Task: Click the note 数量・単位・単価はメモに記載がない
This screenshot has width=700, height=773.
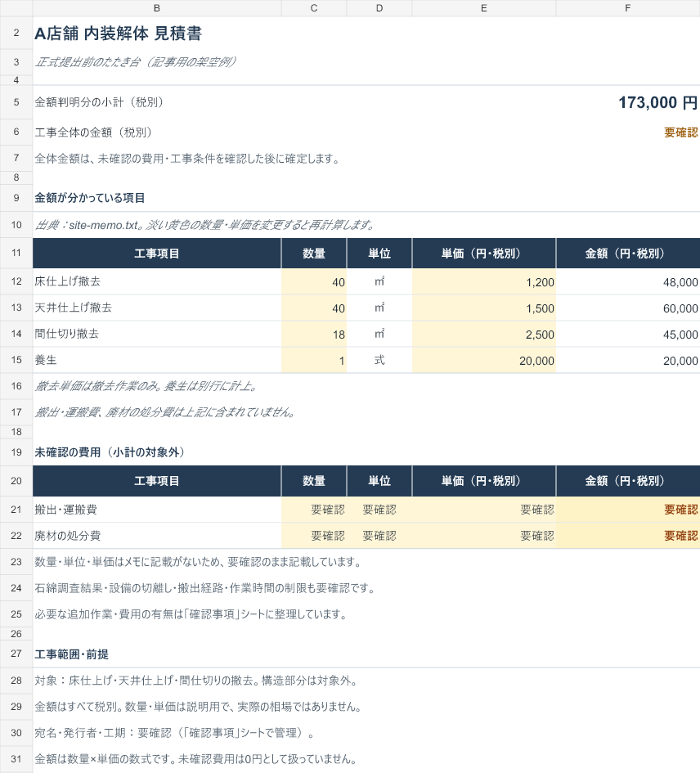Action: point(199,562)
